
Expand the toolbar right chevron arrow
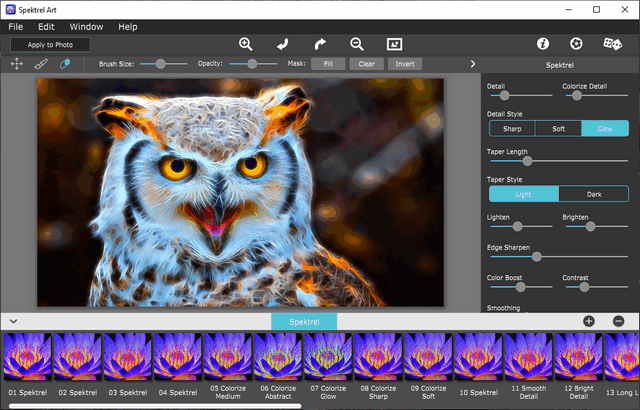pyautogui.click(x=473, y=64)
